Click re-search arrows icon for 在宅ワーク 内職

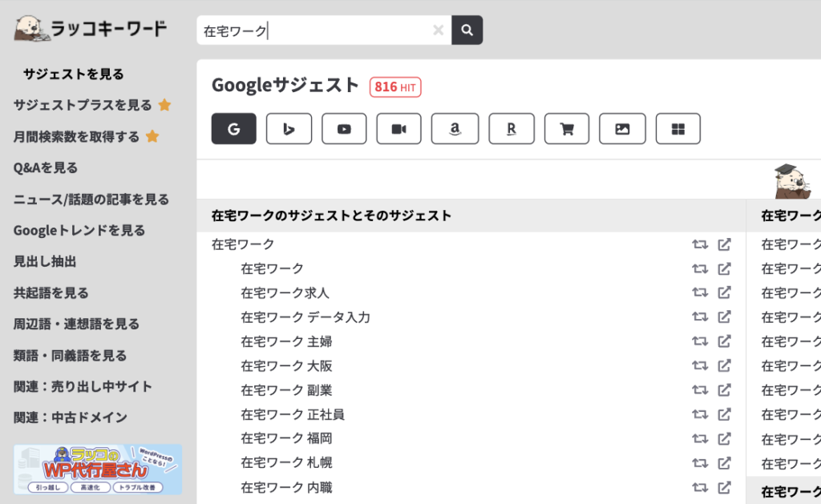[699, 488]
